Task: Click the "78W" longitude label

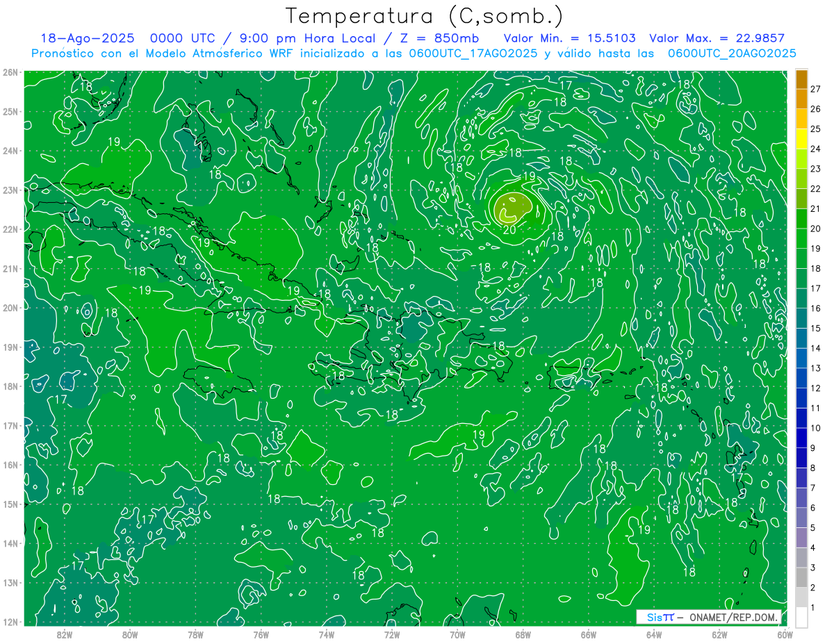Action: [195, 634]
